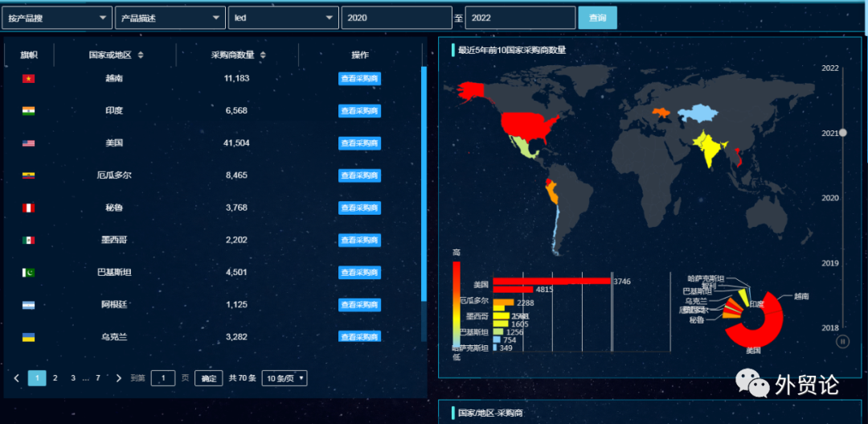
Task: View buyers for 巴基斯坦
Action: [x=359, y=273]
